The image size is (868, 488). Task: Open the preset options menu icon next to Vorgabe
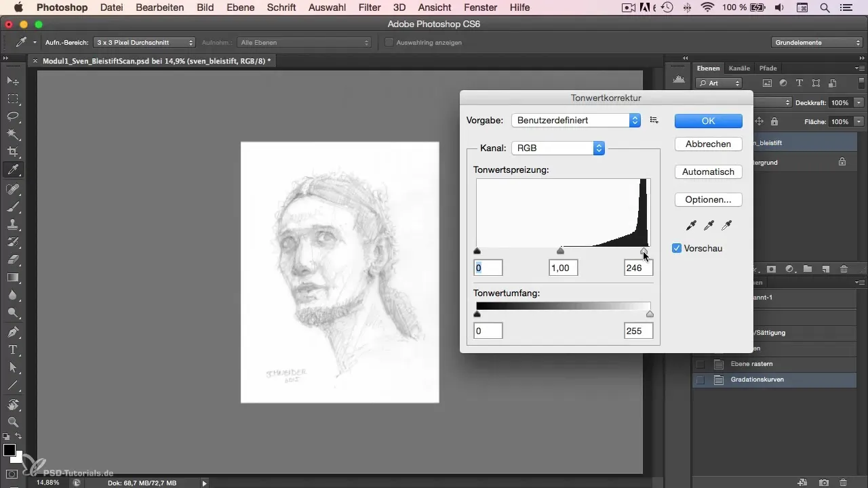[654, 120]
